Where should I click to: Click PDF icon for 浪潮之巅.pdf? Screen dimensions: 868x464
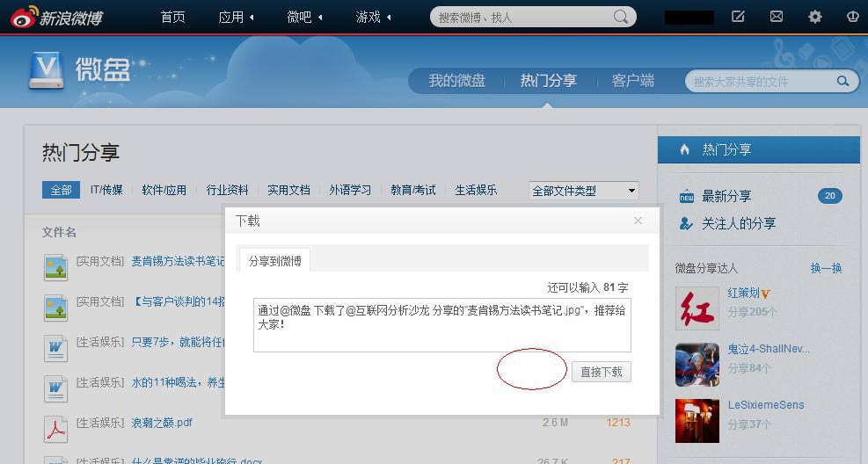point(56,429)
